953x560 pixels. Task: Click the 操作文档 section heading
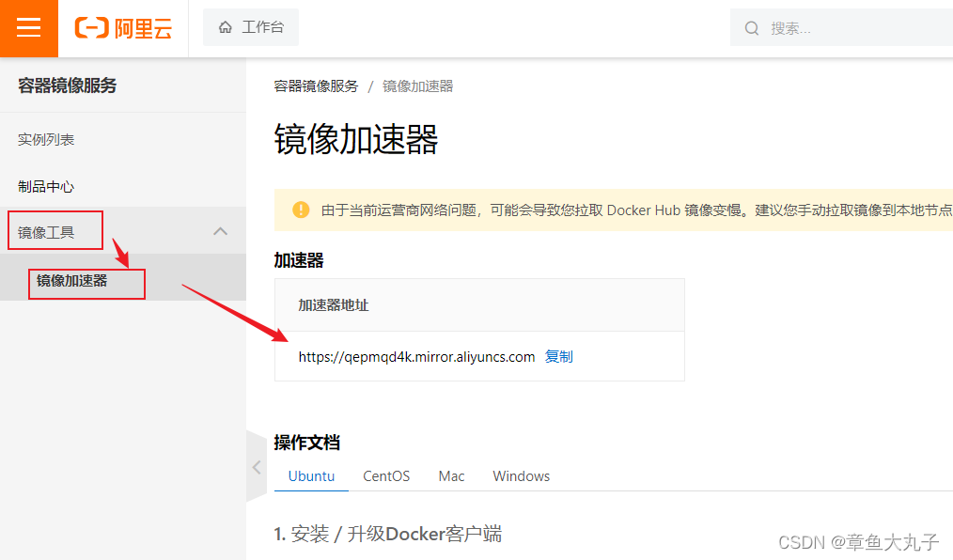click(x=307, y=443)
